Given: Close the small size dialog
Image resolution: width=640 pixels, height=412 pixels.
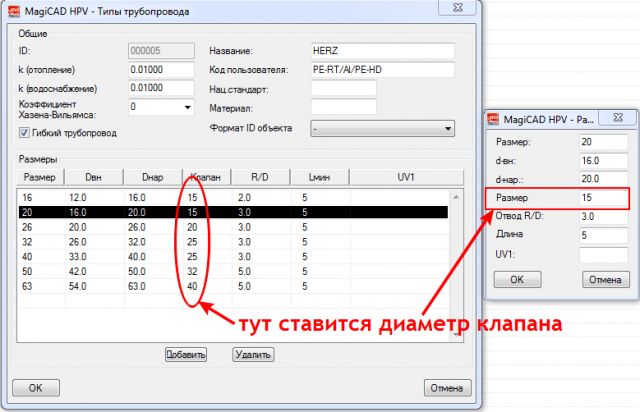Looking at the screenshot, I should pyautogui.click(x=618, y=118).
